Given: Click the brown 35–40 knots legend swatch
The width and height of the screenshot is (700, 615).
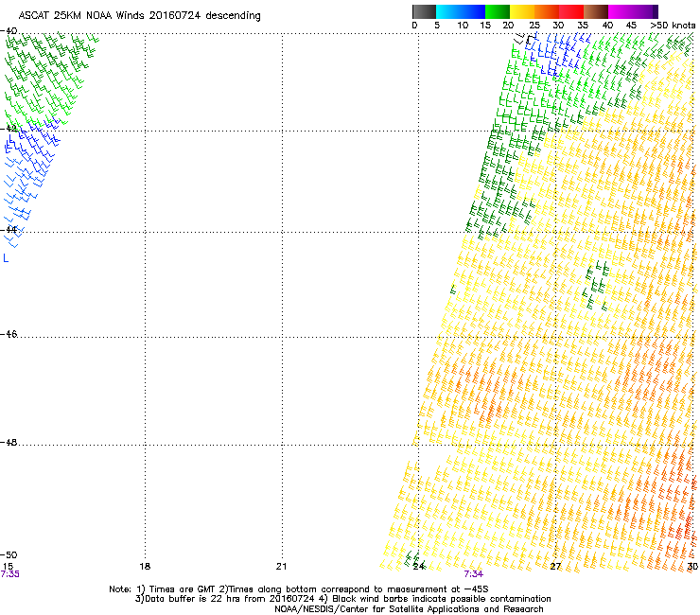Looking at the screenshot, I should click(596, 11).
